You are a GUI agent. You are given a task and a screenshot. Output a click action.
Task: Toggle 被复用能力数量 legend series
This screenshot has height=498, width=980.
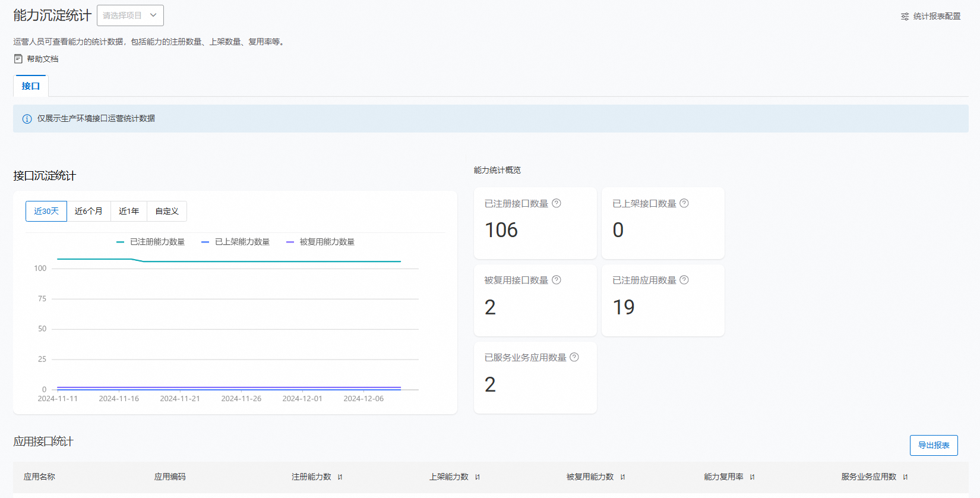(x=321, y=242)
